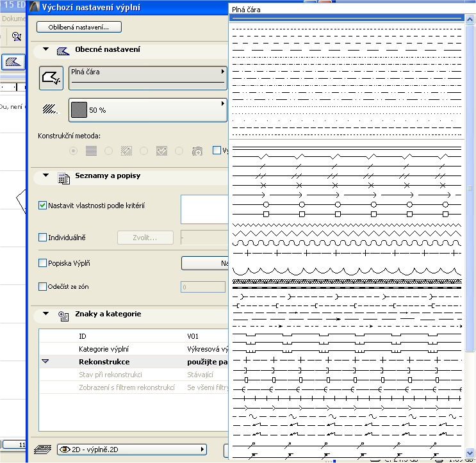Open the 2D - výplně.2D layer dropdown
This screenshot has width=476, height=463.
[x=132, y=450]
